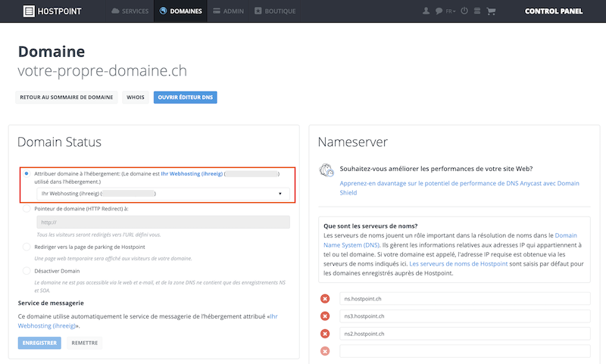Remove nameserver ns.hostpoint.ch with red X
The width and height of the screenshot is (606, 364).
(x=325, y=299)
